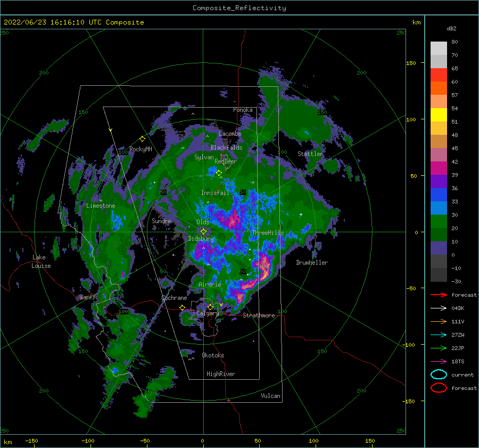Click the Composite_Reflectivity title

(240, 8)
